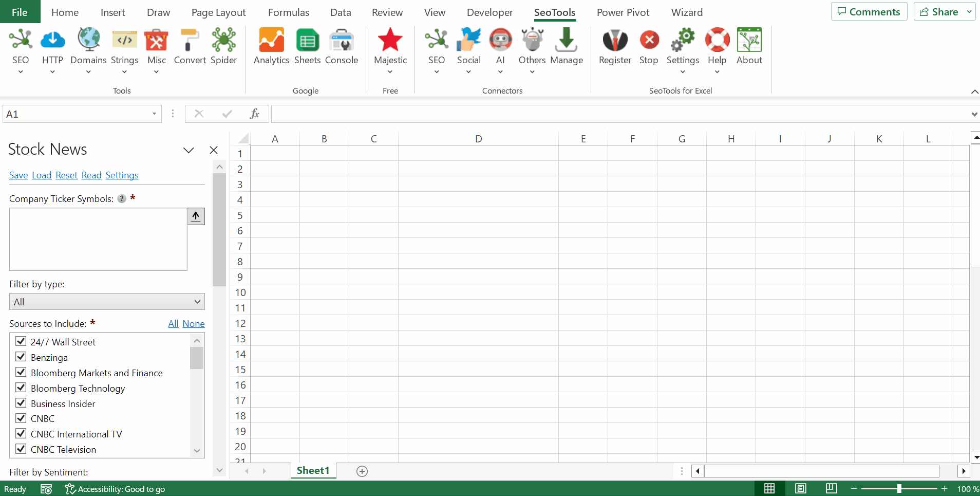Image resolution: width=980 pixels, height=496 pixels.
Task: Open Google Sheets connector
Action: coord(307,40)
